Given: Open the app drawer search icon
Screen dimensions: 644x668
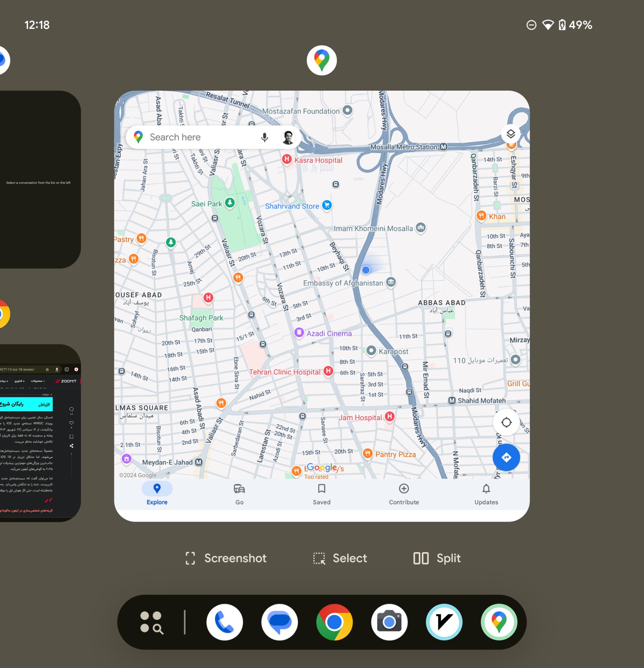Looking at the screenshot, I should pos(152,622).
